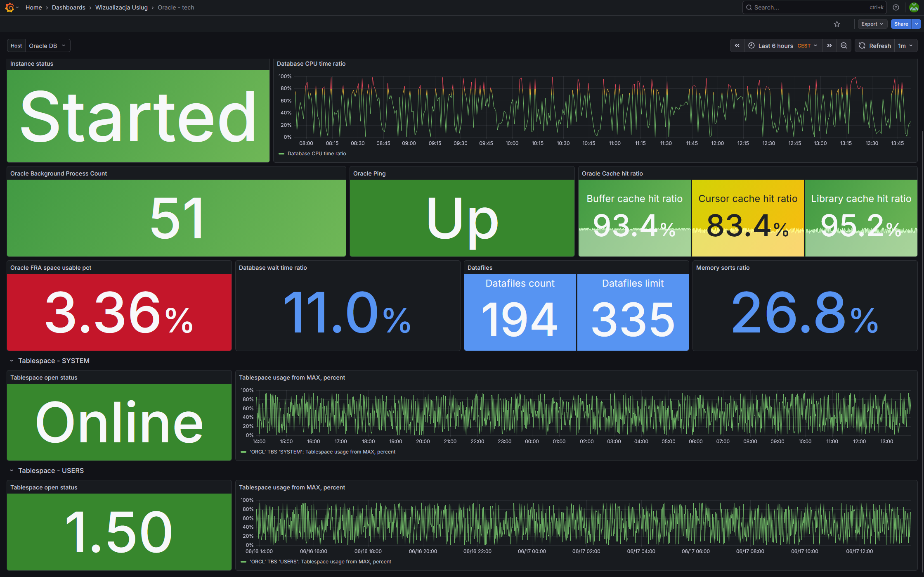
Task: Zoom out the time range
Action: (844, 46)
